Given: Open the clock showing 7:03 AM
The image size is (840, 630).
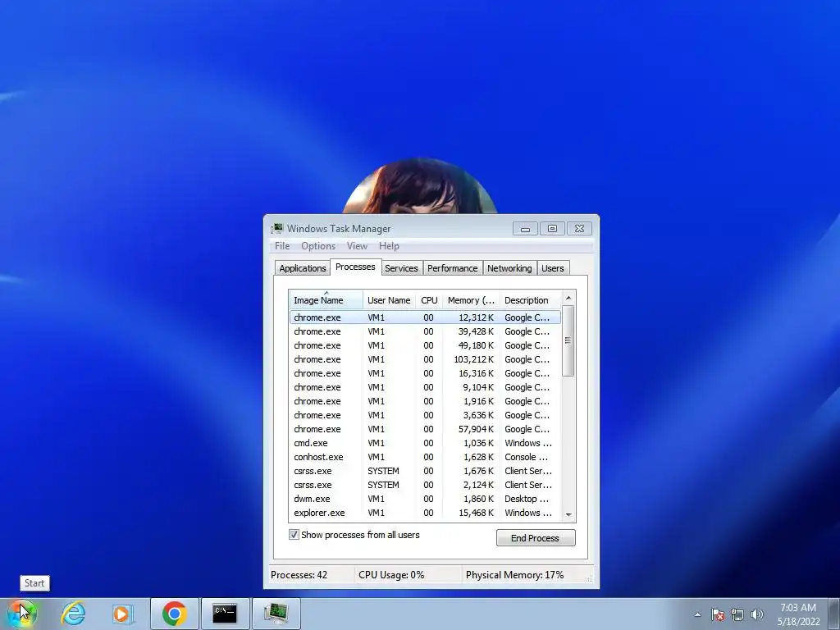Looking at the screenshot, I should (798, 614).
